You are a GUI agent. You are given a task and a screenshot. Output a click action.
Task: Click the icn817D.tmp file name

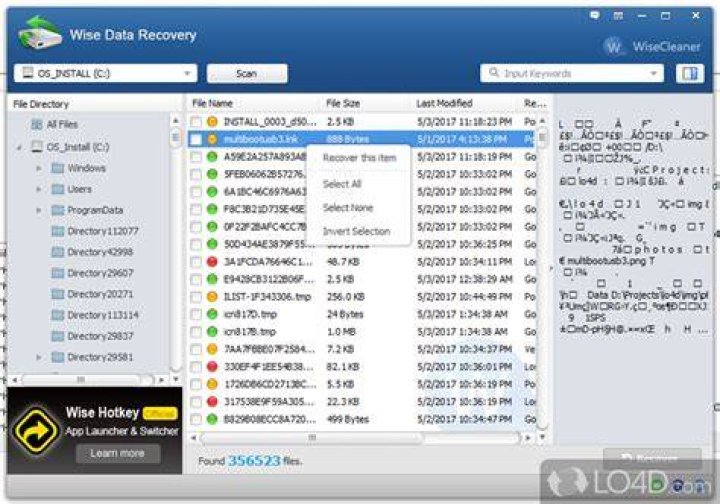tap(250, 314)
